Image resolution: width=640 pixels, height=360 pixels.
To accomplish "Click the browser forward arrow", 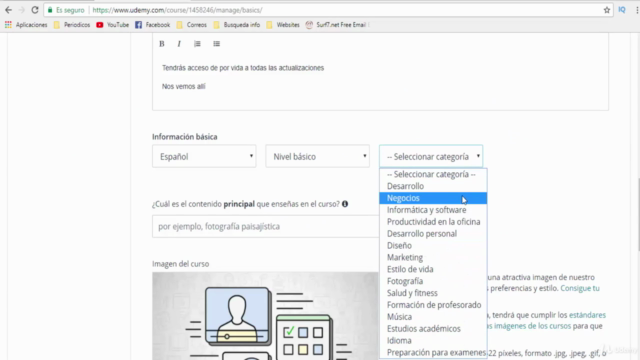I will pyautogui.click(x=21, y=10).
